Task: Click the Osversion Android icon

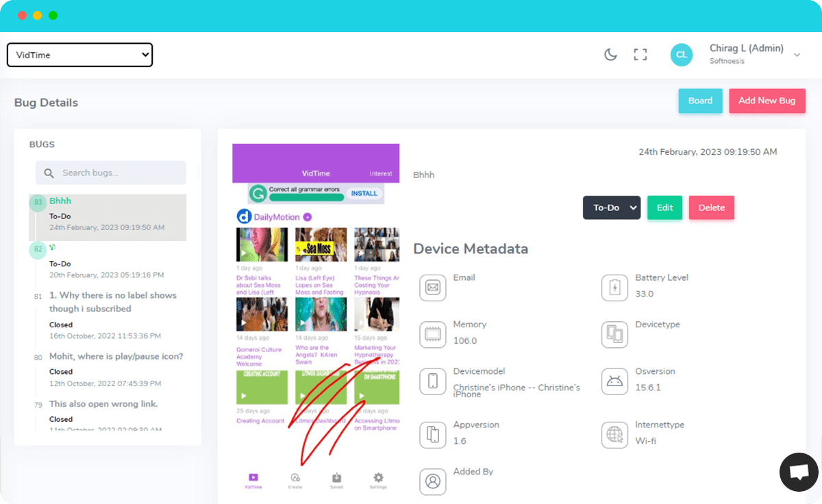Action: pyautogui.click(x=614, y=381)
